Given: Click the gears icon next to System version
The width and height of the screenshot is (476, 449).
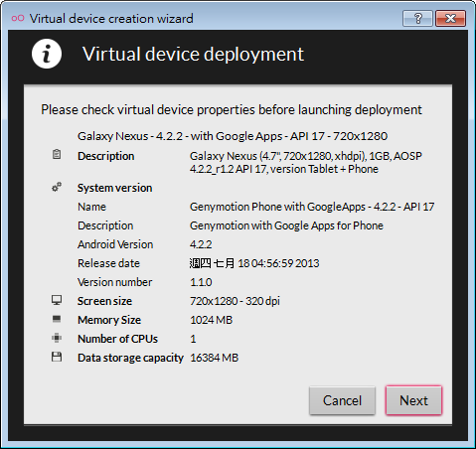Looking at the screenshot, I should click(57, 187).
